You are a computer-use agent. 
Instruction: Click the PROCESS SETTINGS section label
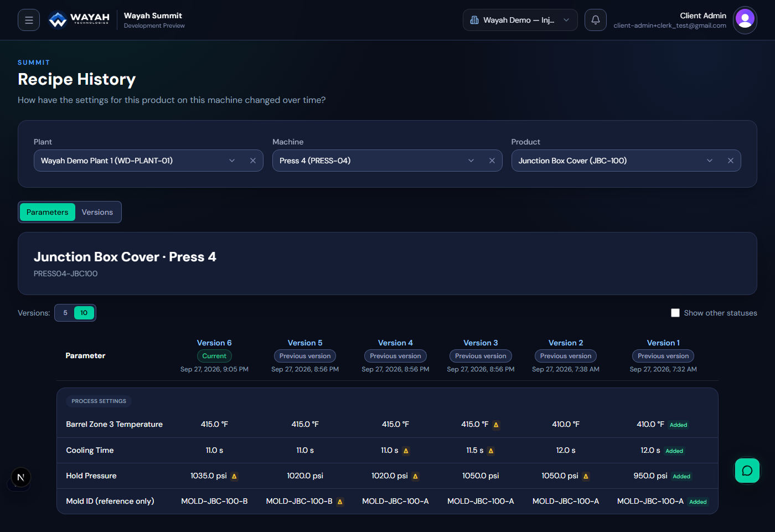click(99, 401)
